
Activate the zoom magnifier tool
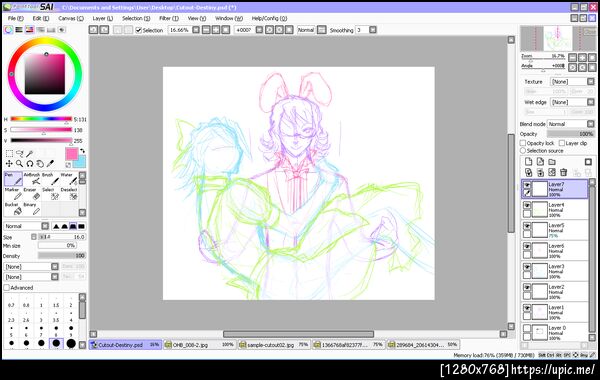coord(20,164)
